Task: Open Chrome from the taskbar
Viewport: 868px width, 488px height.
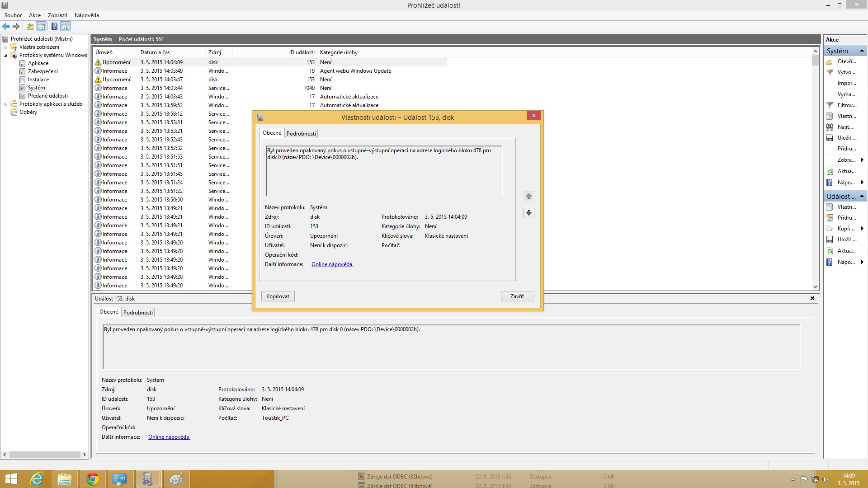Action: click(92, 479)
